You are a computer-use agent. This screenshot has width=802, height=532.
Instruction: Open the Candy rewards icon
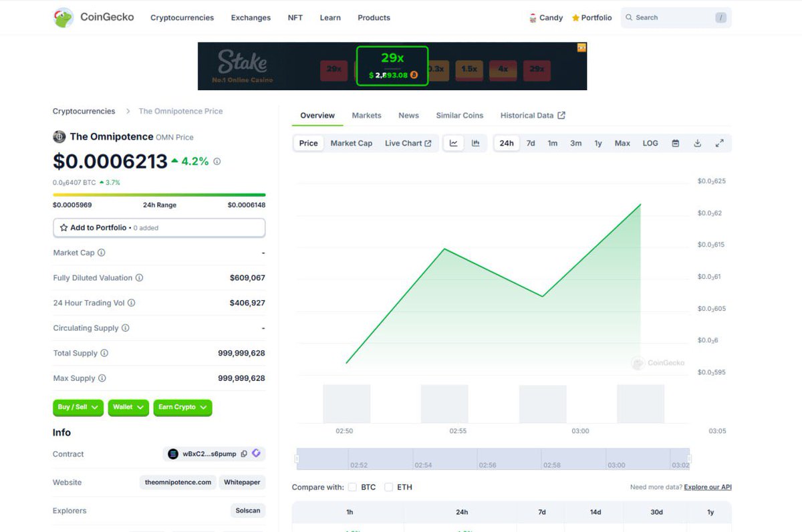pos(533,18)
